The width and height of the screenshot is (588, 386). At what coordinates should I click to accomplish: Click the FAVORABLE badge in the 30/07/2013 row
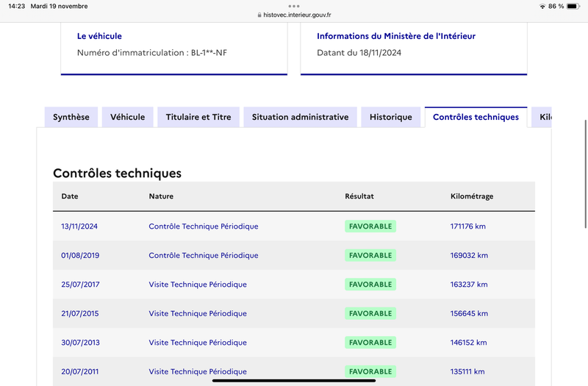pyautogui.click(x=370, y=343)
